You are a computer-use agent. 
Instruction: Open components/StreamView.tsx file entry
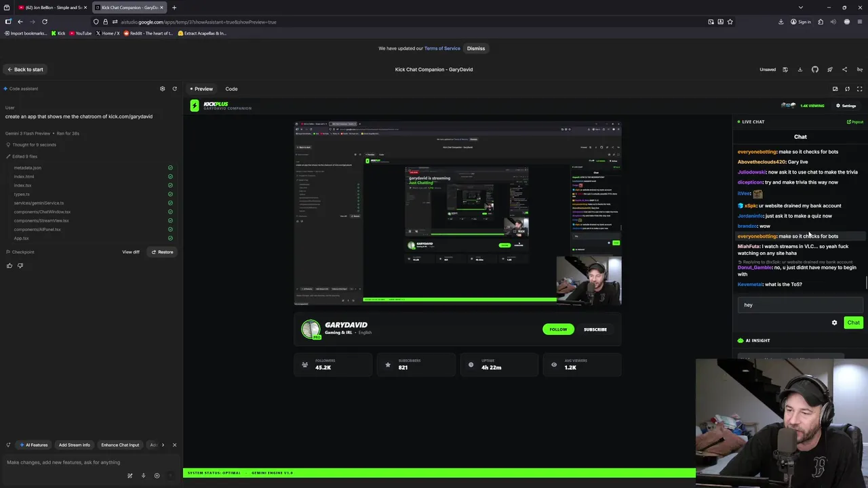tap(41, 220)
